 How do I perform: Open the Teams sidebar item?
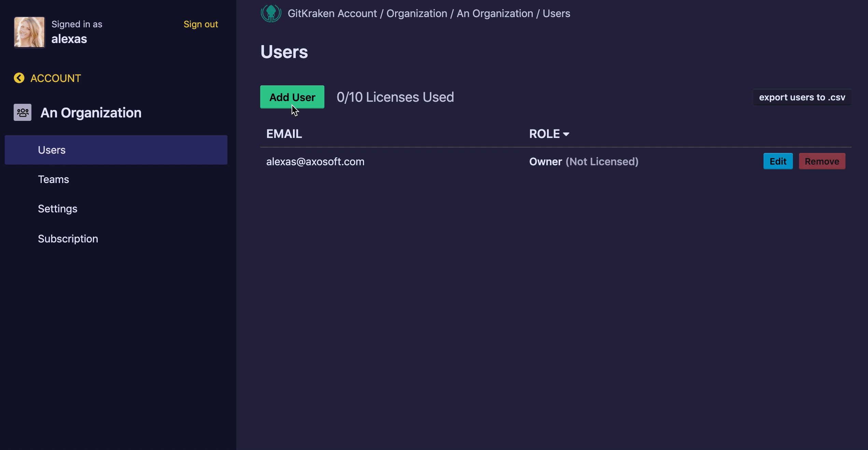(54, 179)
